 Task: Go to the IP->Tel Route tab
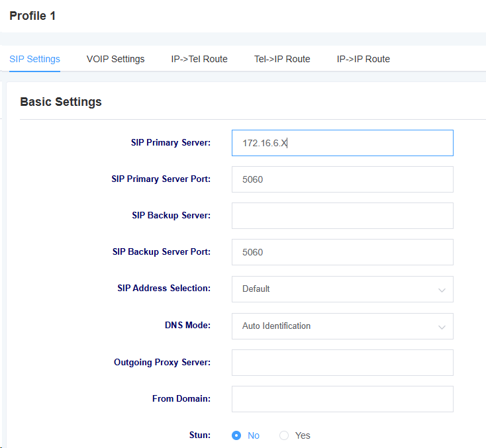[x=199, y=59]
